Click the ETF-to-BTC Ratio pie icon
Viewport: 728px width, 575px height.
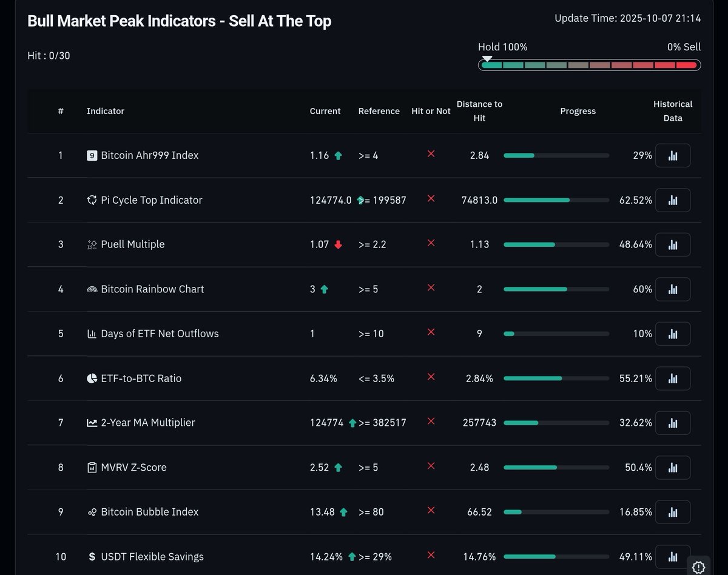[92, 378]
